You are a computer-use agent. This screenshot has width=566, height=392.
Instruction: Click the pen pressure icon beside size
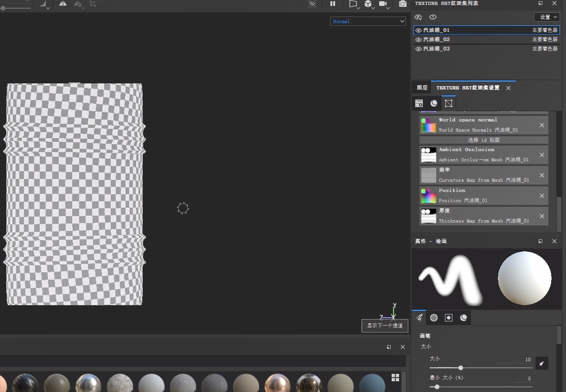click(541, 363)
